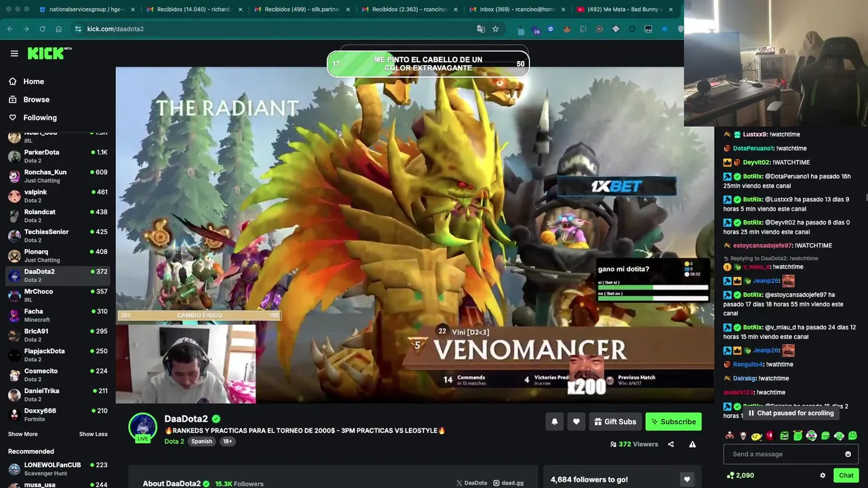Open Browse from the sidebar
The width and height of the screenshot is (868, 488).
pyautogui.click(x=36, y=100)
